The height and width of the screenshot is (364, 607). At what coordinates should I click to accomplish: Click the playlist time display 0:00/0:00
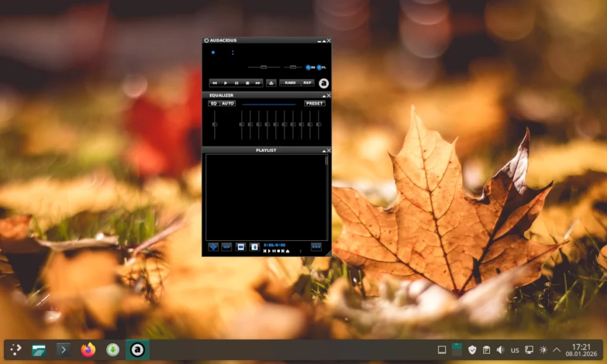pyautogui.click(x=274, y=245)
